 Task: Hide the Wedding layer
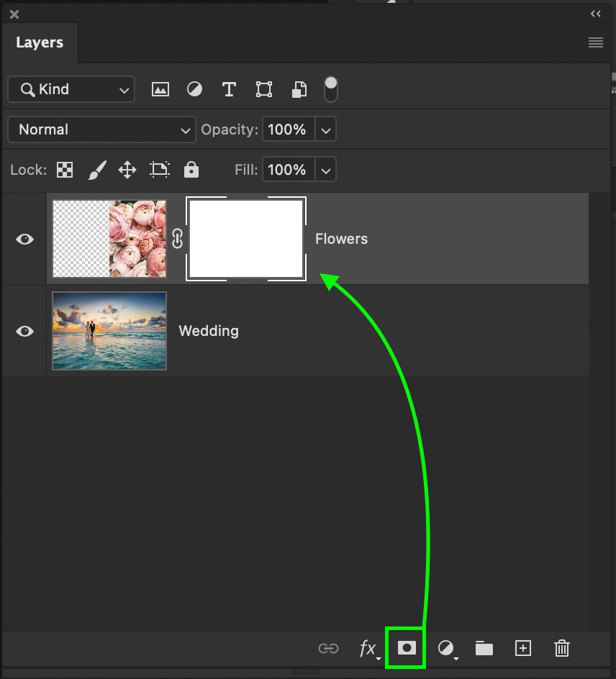[24, 332]
